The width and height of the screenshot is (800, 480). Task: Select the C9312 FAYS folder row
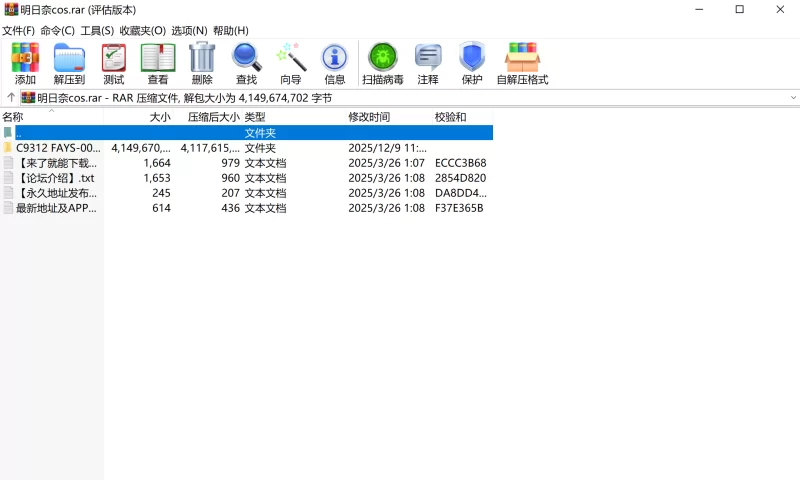click(58, 148)
